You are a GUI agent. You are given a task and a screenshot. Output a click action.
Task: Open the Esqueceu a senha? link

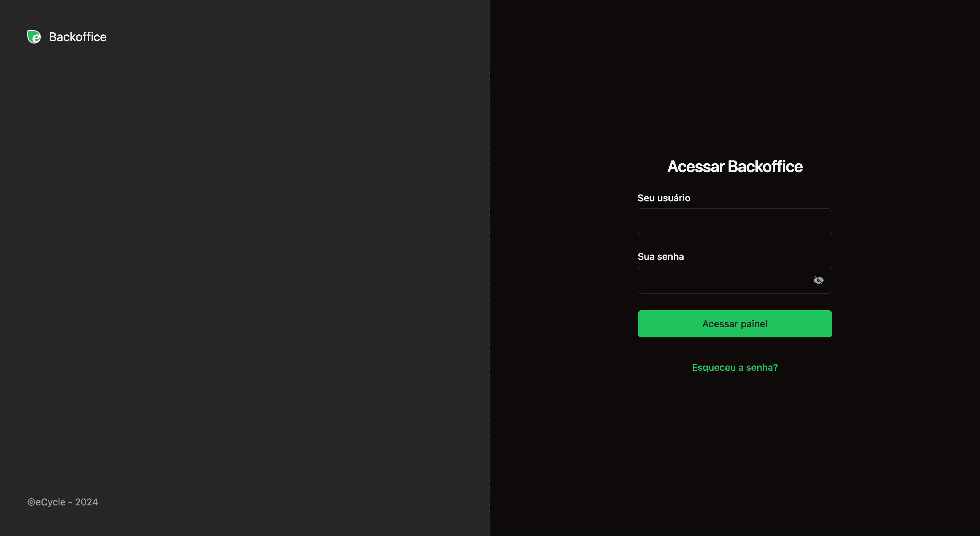[x=735, y=368]
